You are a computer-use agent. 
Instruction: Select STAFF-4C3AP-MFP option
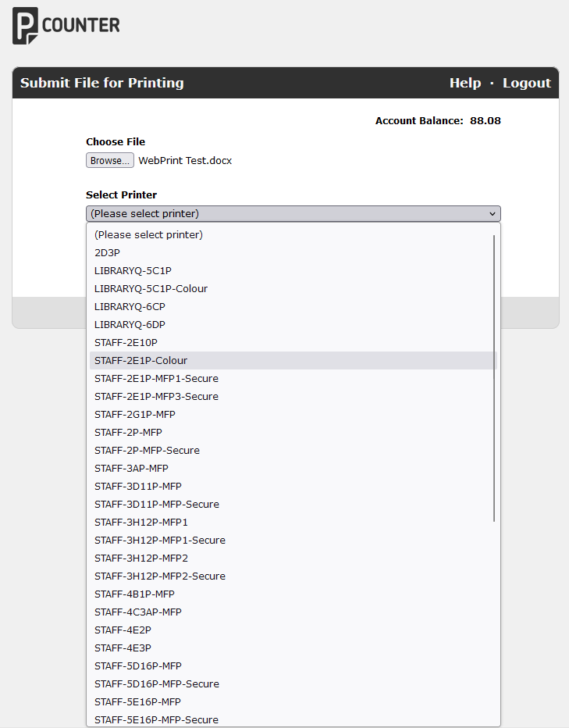pyautogui.click(x=293, y=612)
